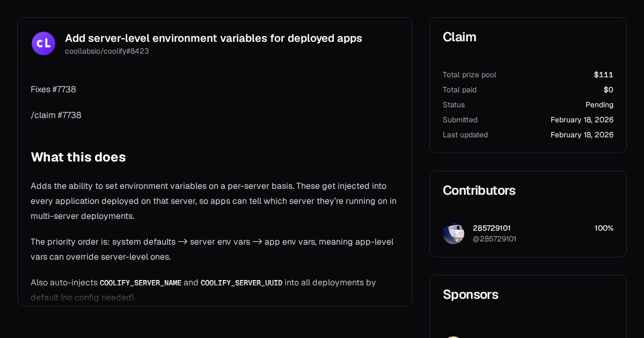Viewport: 644px width, 338px height.
Task: Click the Total paid label
Action: coord(459,90)
